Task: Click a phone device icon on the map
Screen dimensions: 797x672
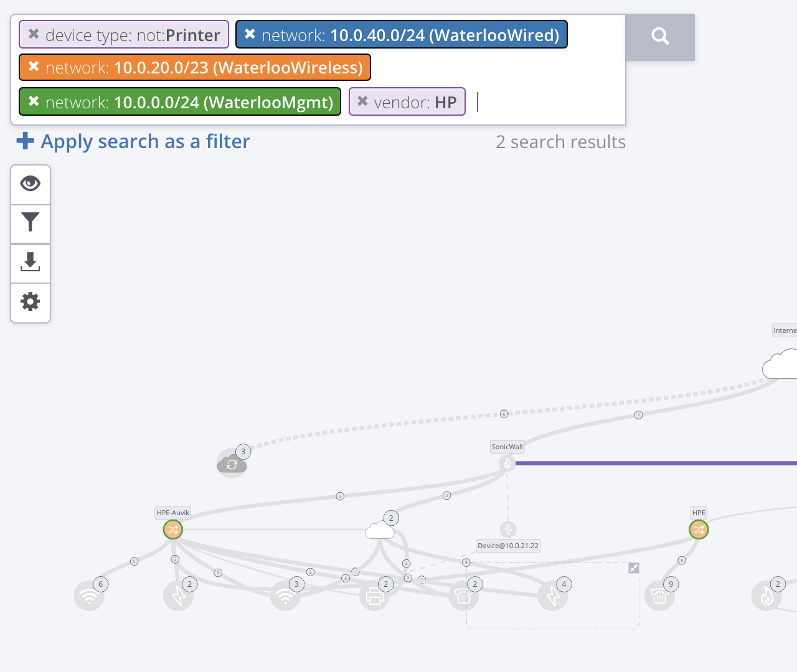Action: click(x=462, y=596)
